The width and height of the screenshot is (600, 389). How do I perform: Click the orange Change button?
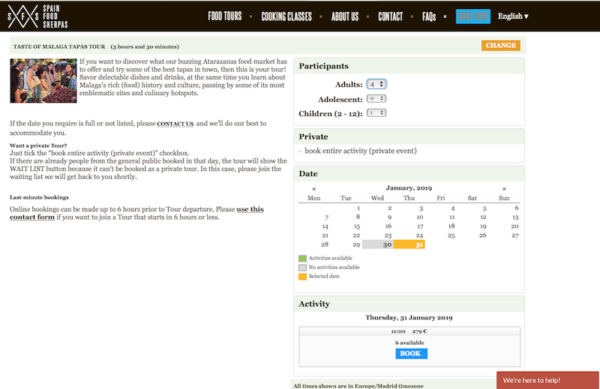tap(501, 46)
